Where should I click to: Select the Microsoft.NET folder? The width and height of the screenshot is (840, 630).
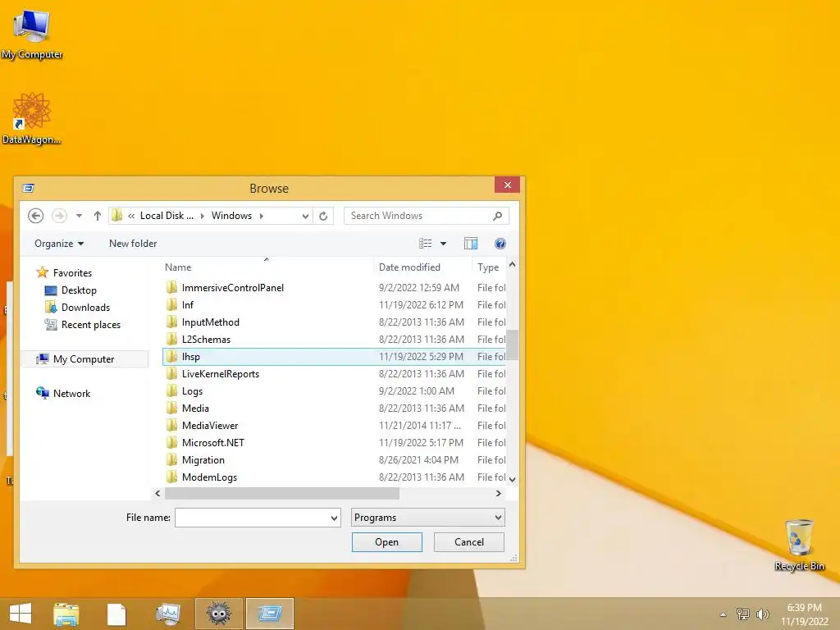[335, 442]
